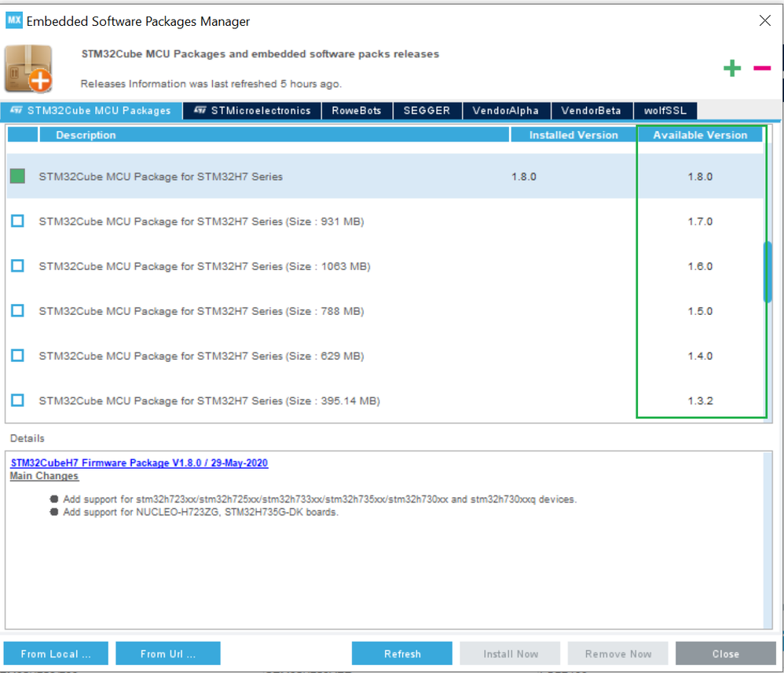Toggle the green installed checkbox for version 1.8.0
Screen dimensions: 784x673
pos(17,176)
